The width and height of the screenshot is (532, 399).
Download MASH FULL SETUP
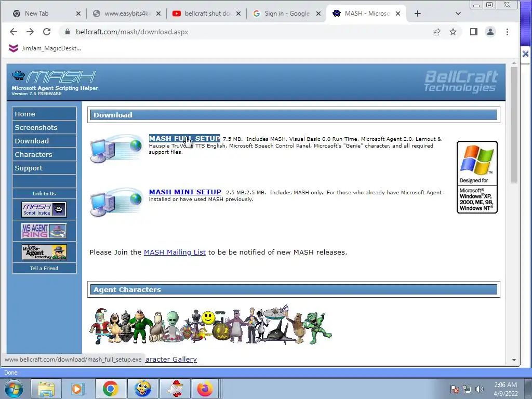pyautogui.click(x=184, y=138)
